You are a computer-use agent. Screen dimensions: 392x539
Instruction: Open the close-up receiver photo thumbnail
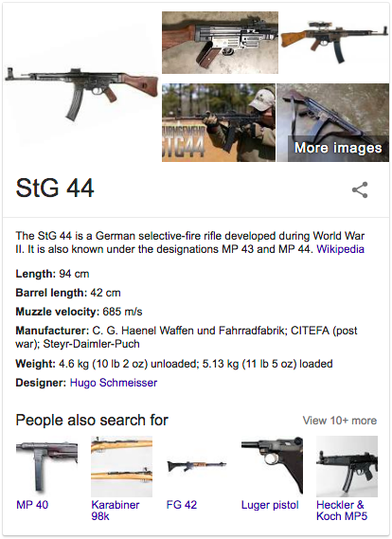[220, 43]
